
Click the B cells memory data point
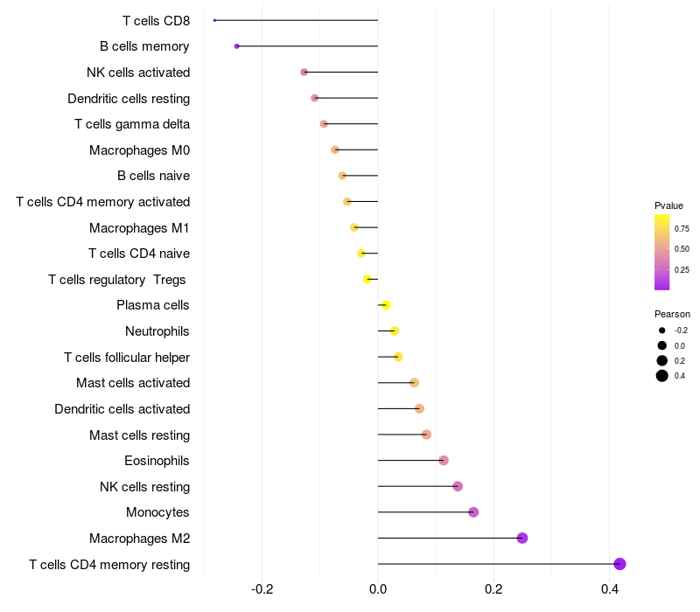[236, 46]
